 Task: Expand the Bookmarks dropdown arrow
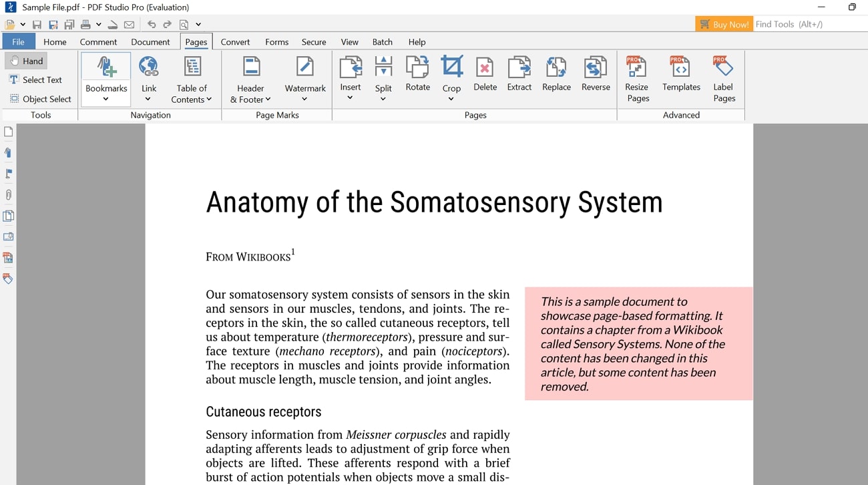coord(106,100)
